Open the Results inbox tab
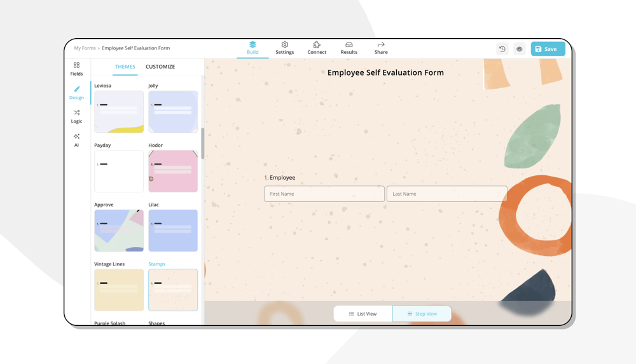This screenshot has width=636, height=364. click(349, 48)
